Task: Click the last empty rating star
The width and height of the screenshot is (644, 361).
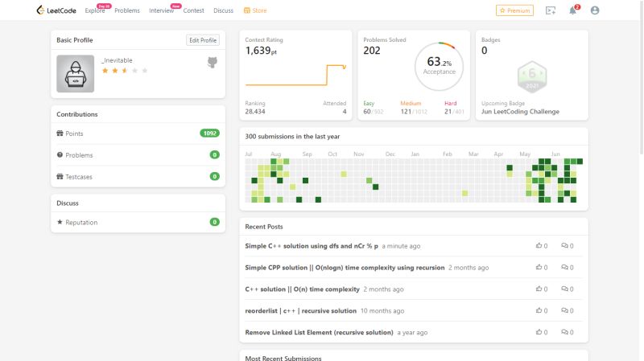Action: point(145,71)
